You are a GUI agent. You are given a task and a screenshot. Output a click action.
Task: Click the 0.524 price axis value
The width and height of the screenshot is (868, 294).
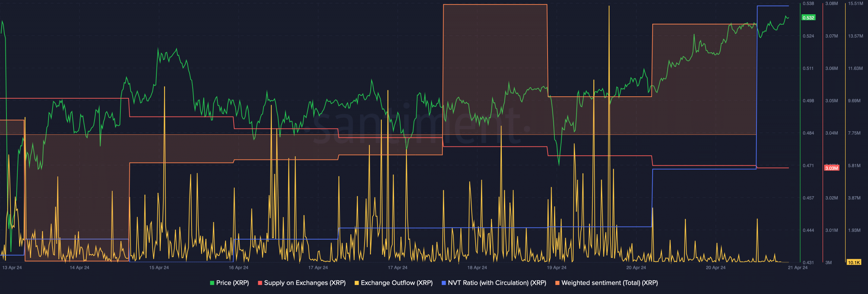tap(808, 36)
